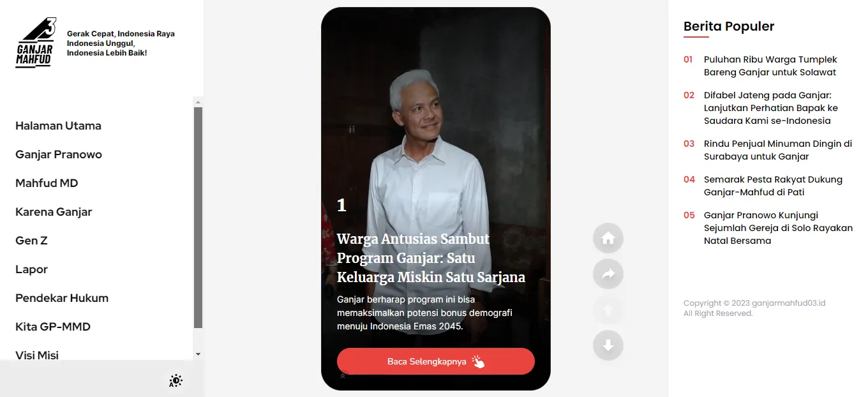Image resolution: width=868 pixels, height=397 pixels.
Task: Open the Pendekar Hukum menu item
Action: click(62, 298)
